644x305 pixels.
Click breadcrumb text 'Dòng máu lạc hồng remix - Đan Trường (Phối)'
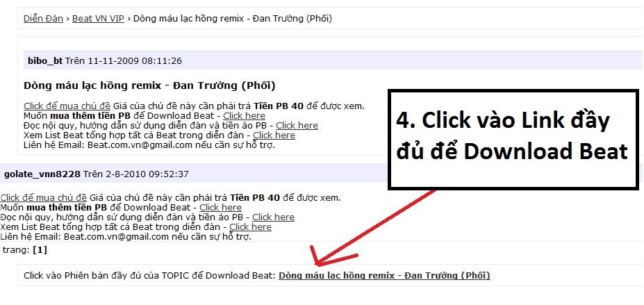coord(233,19)
